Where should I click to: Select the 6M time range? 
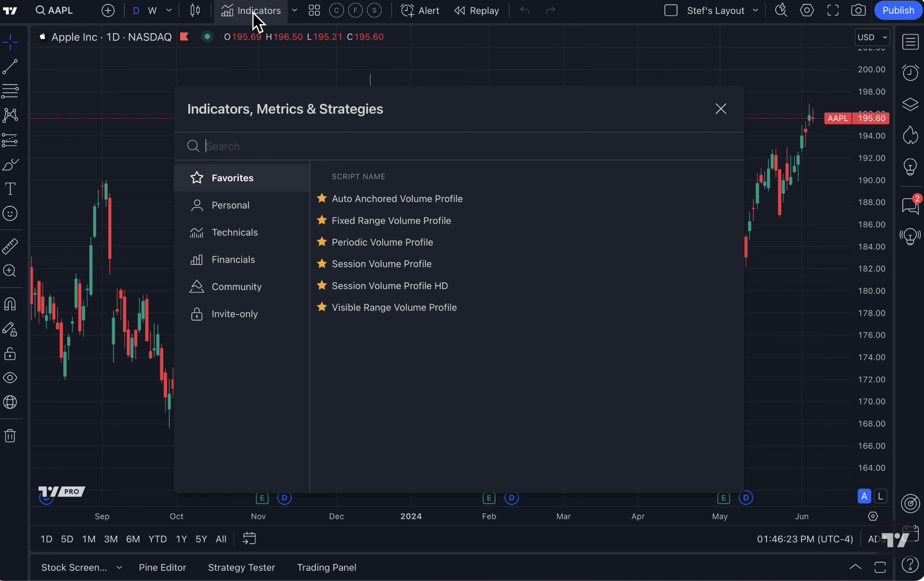pyautogui.click(x=133, y=539)
